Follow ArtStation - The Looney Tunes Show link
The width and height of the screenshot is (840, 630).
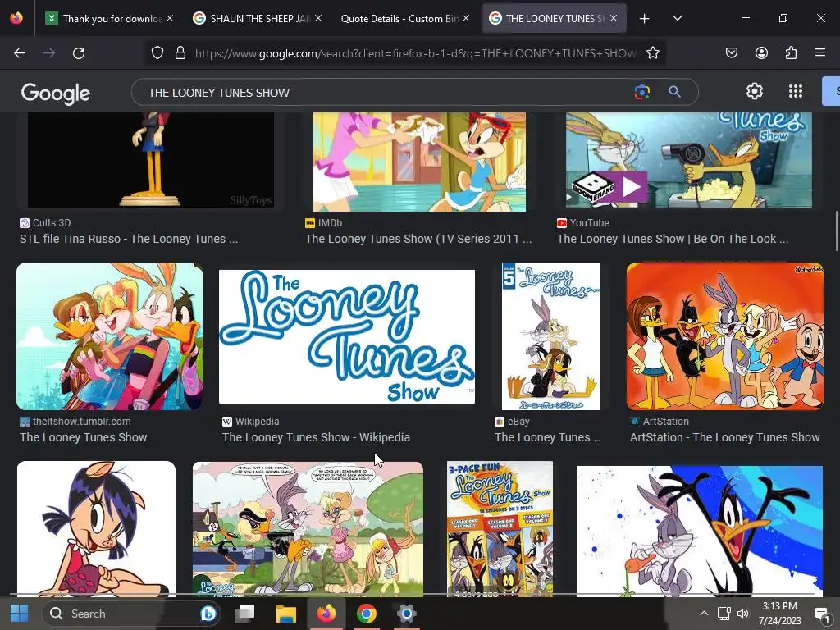pos(725,437)
